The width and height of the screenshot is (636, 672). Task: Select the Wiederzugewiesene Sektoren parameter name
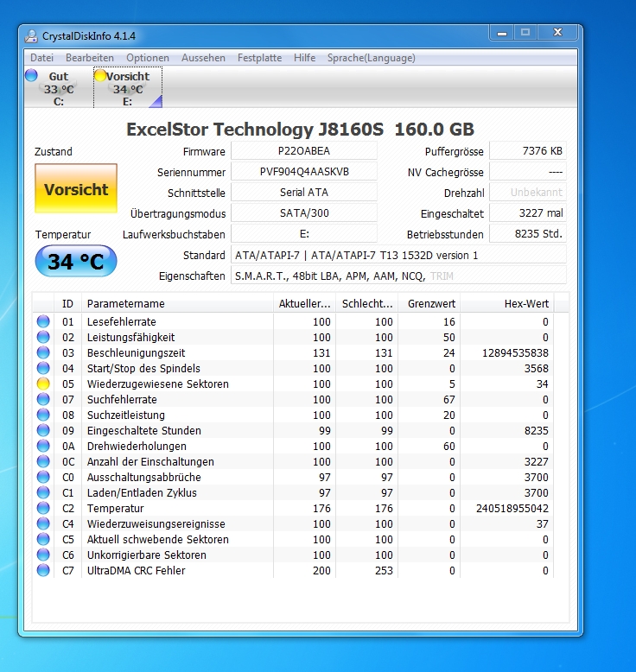pos(158,384)
